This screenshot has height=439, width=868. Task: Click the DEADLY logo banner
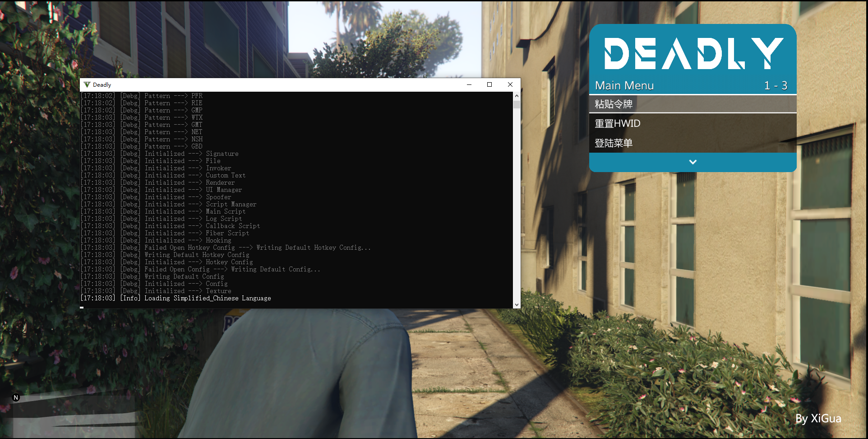coord(693,53)
